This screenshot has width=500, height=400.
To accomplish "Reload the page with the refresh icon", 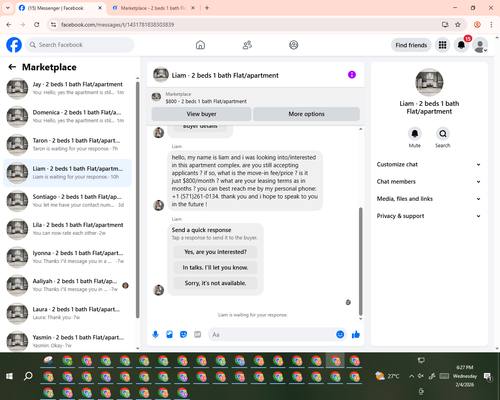I will [x=37, y=24].
